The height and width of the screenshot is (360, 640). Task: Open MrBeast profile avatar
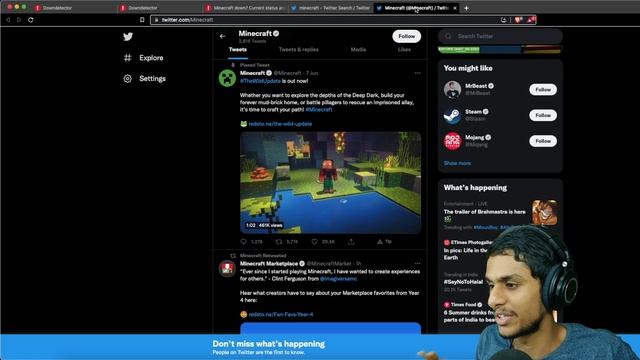pos(452,89)
